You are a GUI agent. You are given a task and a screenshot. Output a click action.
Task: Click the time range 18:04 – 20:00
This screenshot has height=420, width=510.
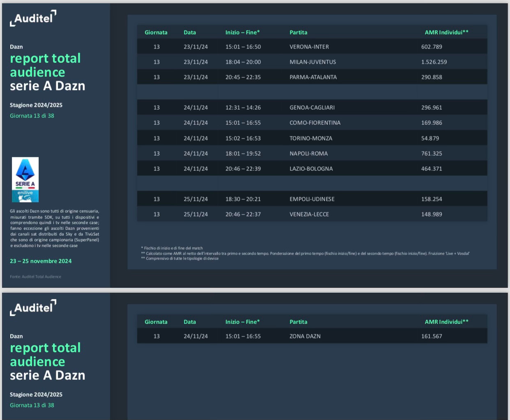(243, 62)
